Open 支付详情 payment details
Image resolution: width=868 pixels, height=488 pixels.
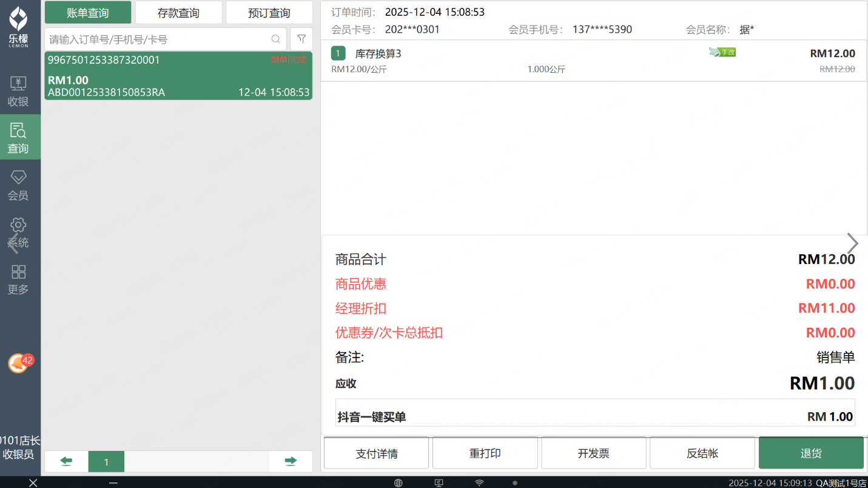(x=377, y=453)
